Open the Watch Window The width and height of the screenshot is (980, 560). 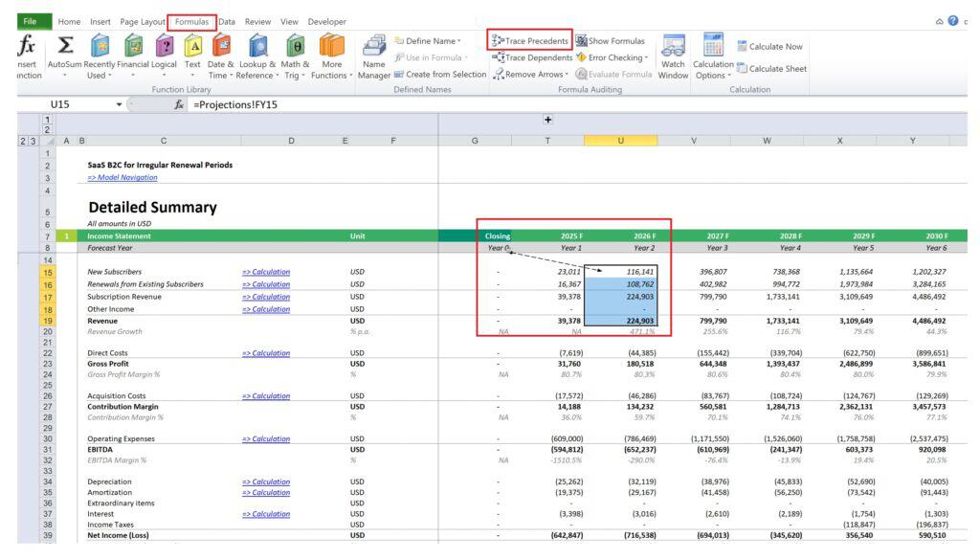tap(673, 57)
